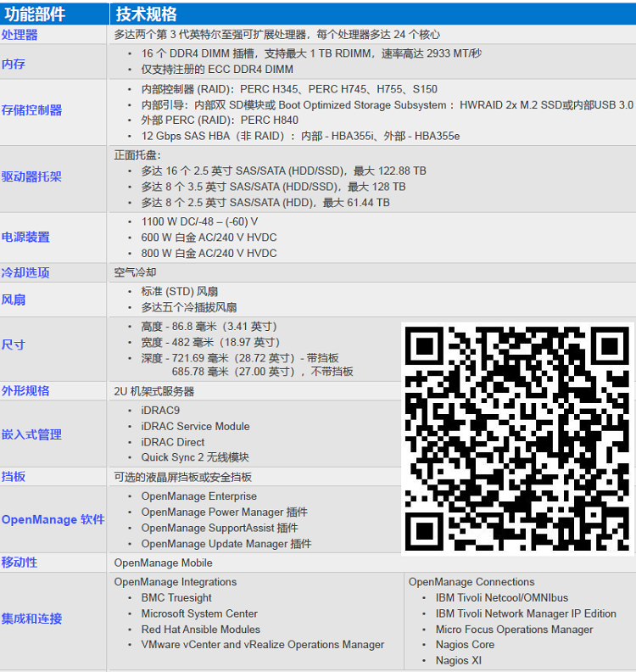Screen dimensions: 636x672
Task: Click the 驱动器托架 row label
Action: click(31, 177)
